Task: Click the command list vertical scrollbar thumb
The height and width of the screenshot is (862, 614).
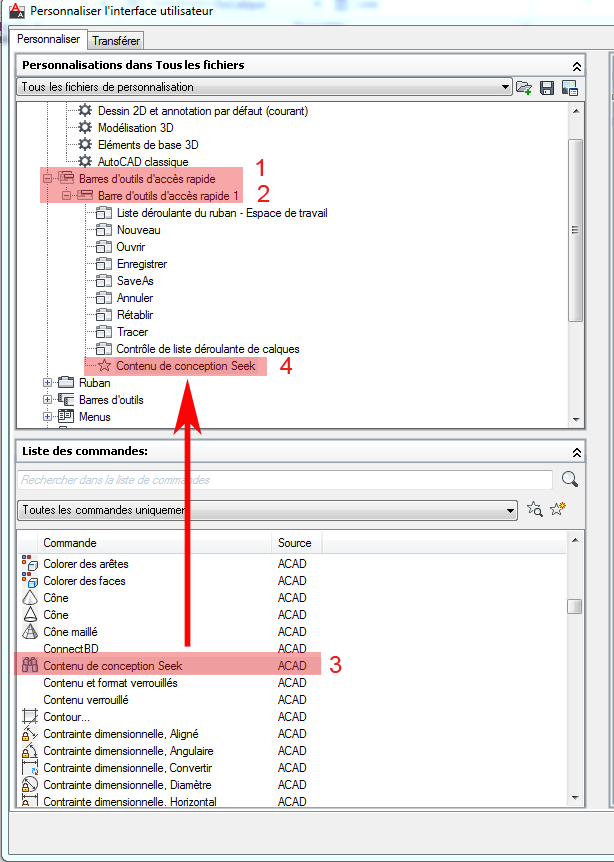Action: [x=574, y=606]
